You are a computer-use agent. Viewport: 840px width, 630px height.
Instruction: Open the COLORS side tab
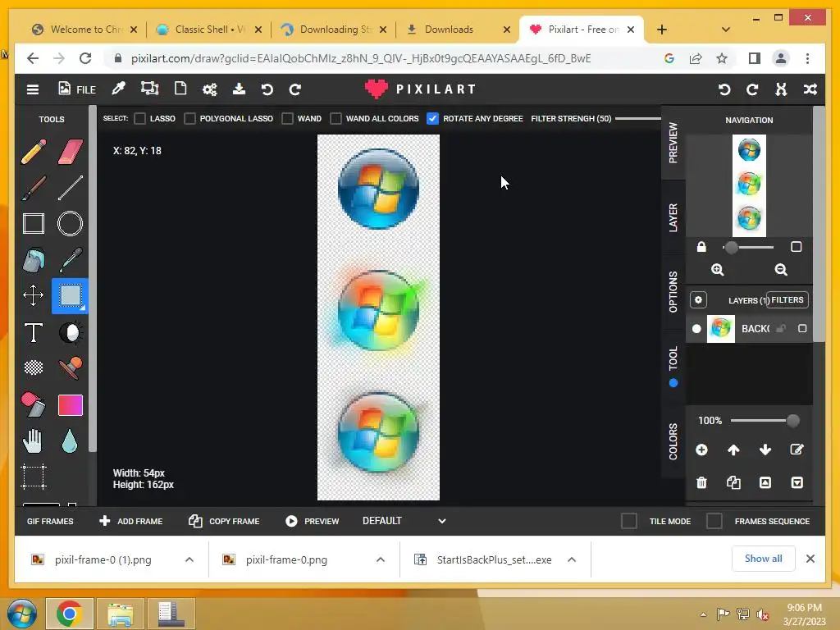click(x=673, y=441)
